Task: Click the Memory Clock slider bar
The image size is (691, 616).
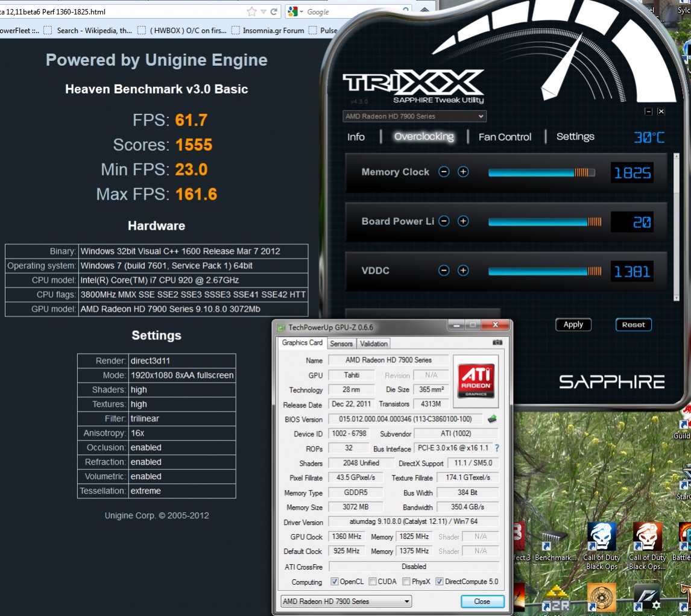Action: [541, 173]
